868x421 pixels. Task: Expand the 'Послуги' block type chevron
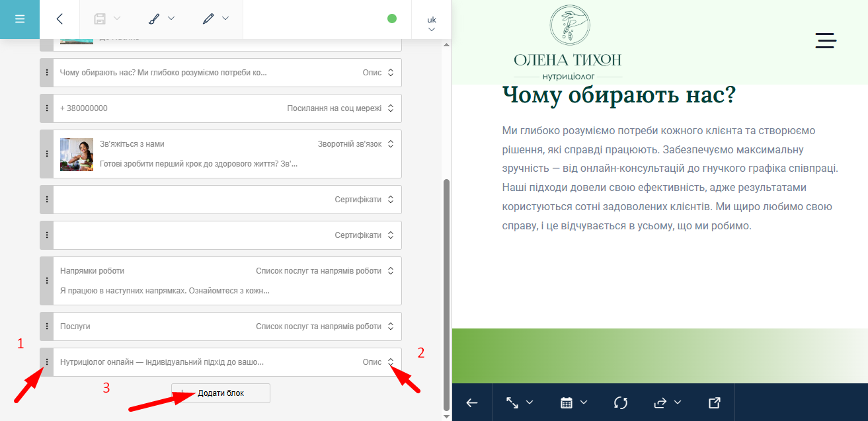(391, 326)
